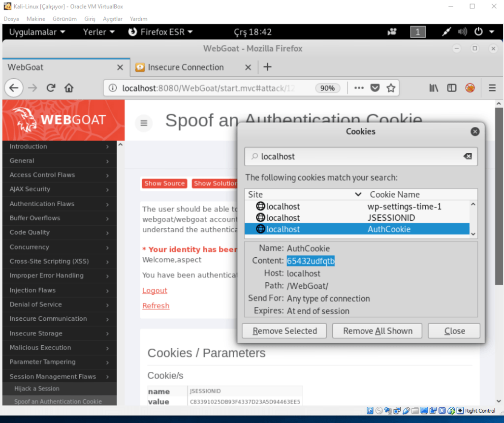Click the Logout link

coord(155,291)
